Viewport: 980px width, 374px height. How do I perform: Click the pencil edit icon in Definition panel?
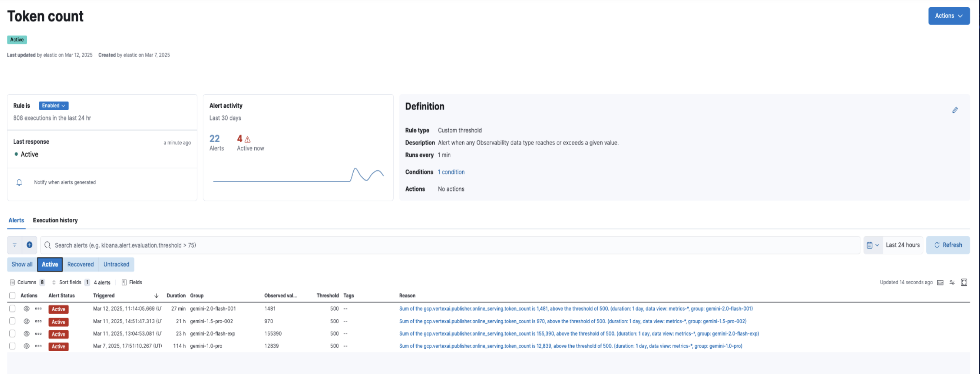click(x=955, y=110)
